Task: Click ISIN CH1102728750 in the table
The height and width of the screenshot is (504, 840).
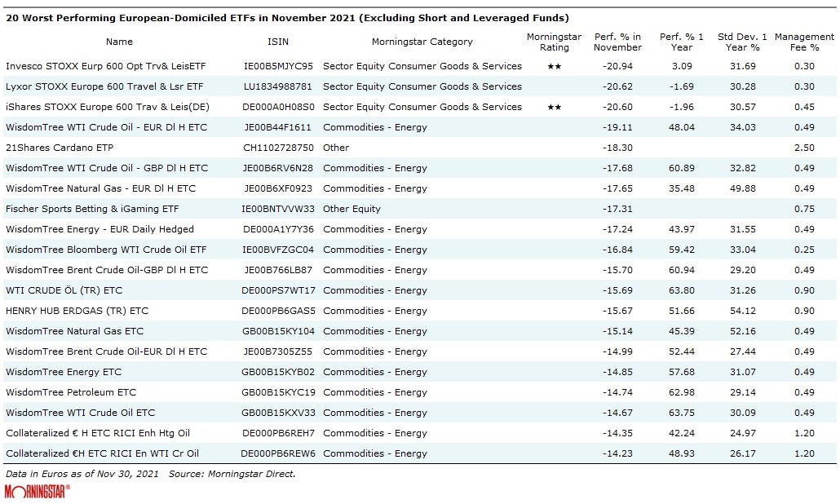Action: (277, 148)
